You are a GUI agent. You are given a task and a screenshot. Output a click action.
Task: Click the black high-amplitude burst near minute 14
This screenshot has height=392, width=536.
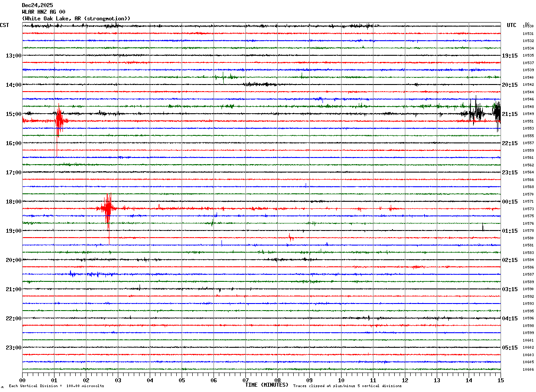click(x=476, y=111)
